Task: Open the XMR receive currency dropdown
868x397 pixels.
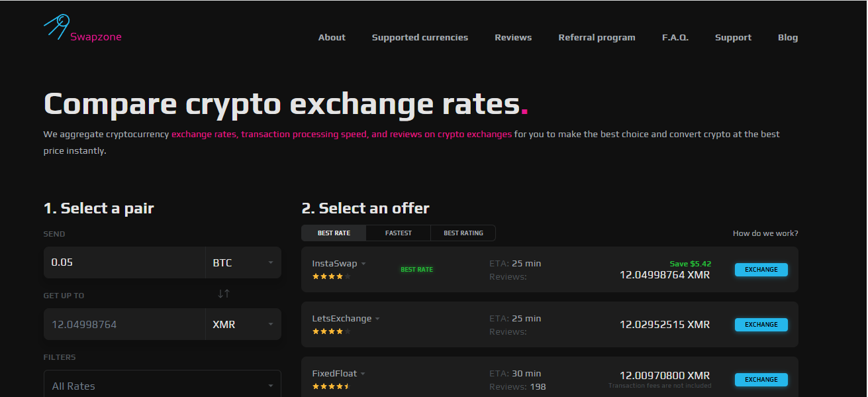Action: pyautogui.click(x=243, y=325)
